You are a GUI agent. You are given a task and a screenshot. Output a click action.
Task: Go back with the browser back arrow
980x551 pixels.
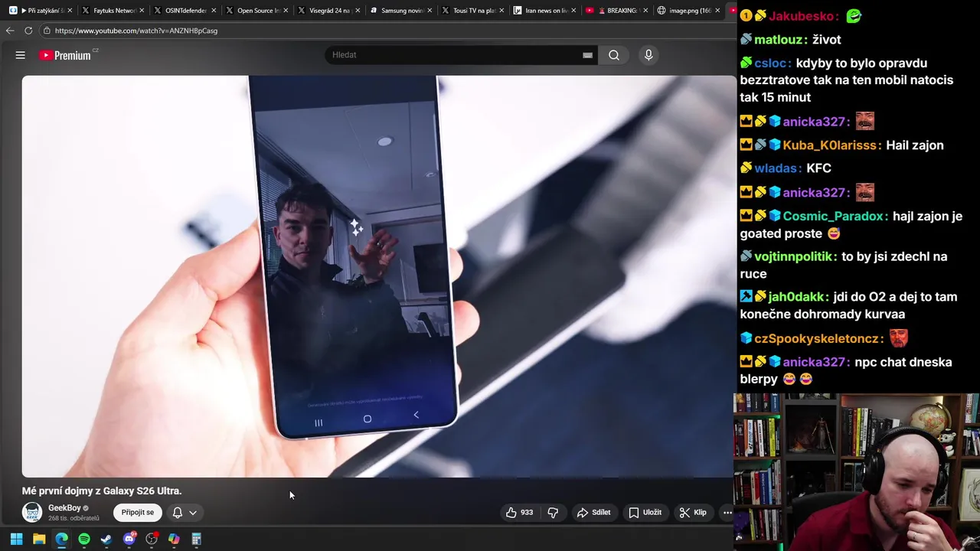click(9, 31)
